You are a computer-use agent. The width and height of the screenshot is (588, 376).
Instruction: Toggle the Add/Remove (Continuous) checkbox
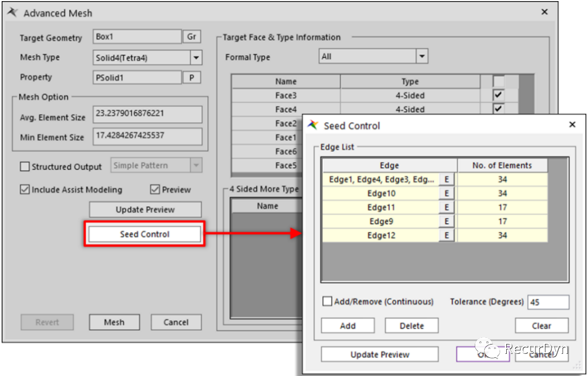[x=328, y=302]
